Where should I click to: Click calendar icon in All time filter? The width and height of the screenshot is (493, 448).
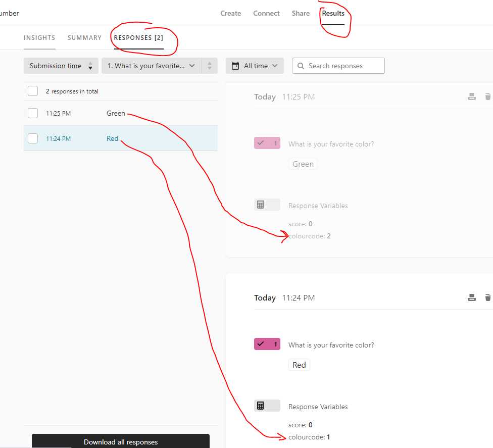pyautogui.click(x=235, y=66)
